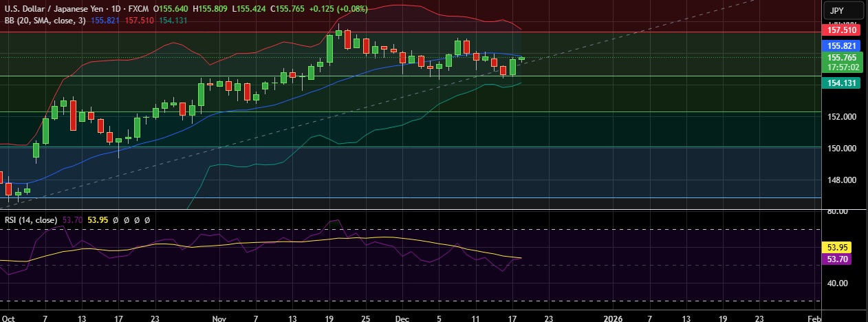Select the RSI (14, close) indicator legend
This screenshot has width=868, height=322.
[x=31, y=220]
